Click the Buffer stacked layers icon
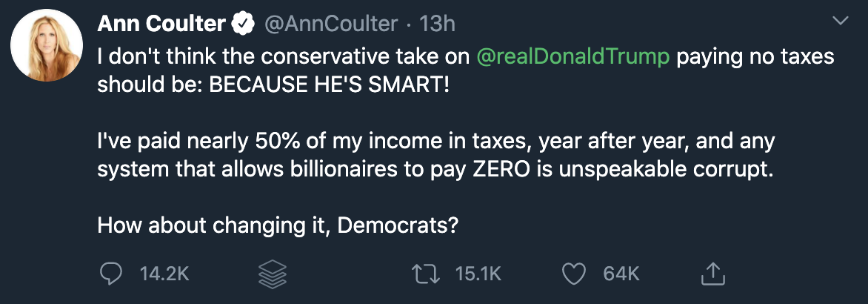The height and width of the screenshot is (304, 868). (272, 274)
